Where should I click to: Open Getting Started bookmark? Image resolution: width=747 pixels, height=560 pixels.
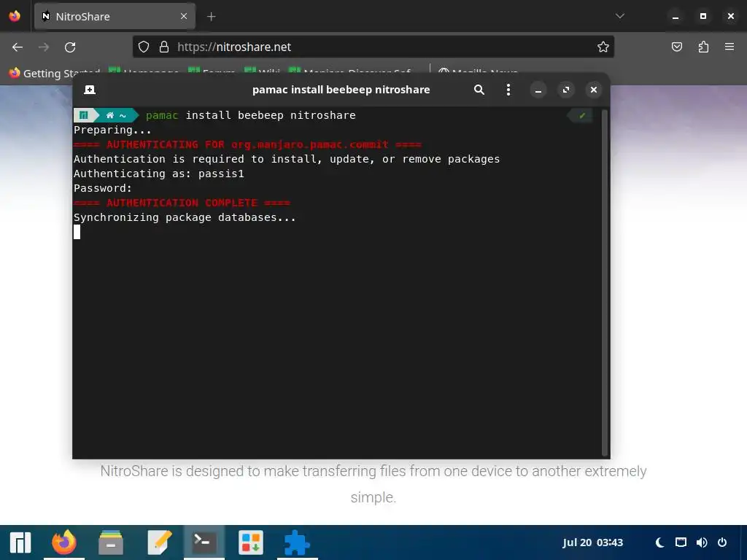point(55,73)
